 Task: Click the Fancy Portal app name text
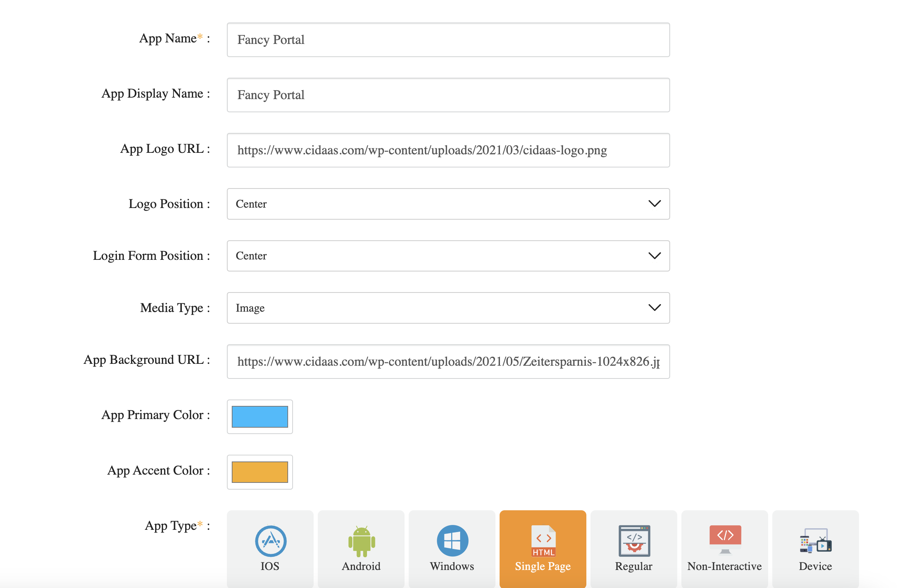(x=270, y=39)
